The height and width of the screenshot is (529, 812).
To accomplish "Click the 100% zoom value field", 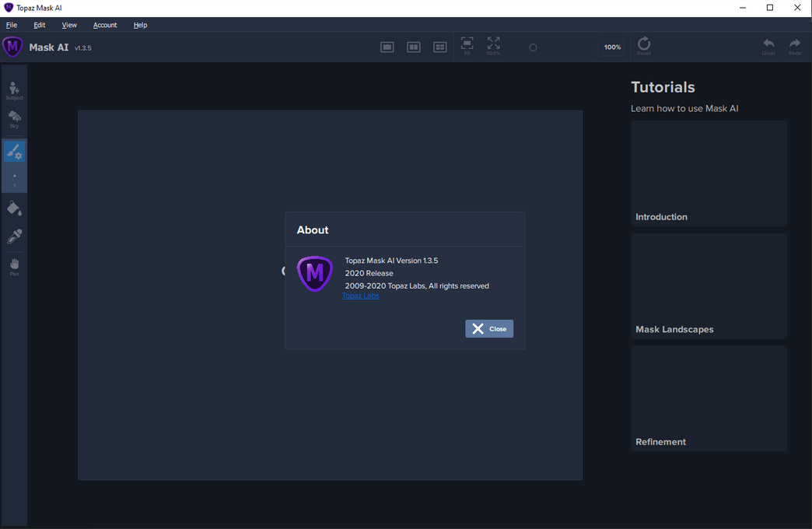I will (x=612, y=47).
